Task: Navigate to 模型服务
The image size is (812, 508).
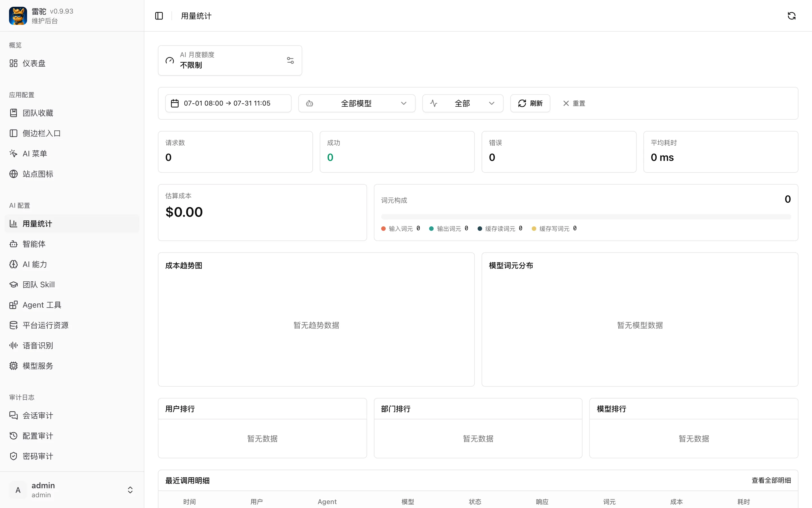Action: (72, 366)
